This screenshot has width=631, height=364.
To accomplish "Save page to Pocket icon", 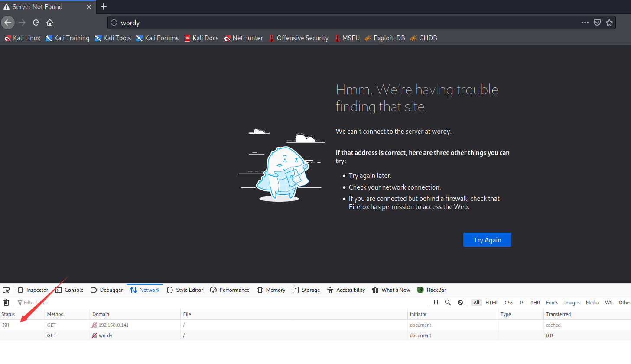I will pos(597,23).
